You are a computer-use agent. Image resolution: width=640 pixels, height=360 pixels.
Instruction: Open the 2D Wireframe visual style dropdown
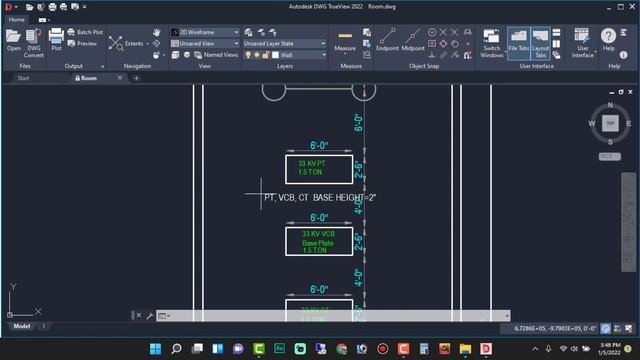205,32
